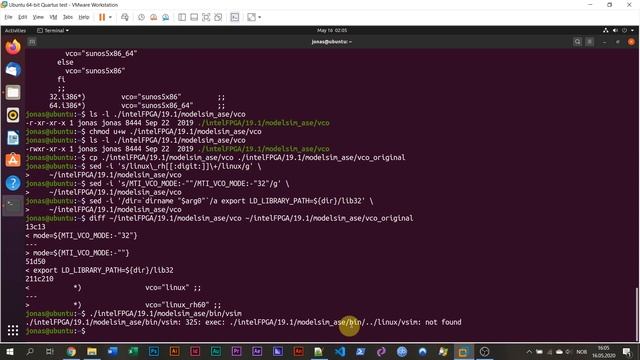The width and height of the screenshot is (640, 360).
Task: Open Google Chrome from the taskbar
Action: tap(71, 351)
